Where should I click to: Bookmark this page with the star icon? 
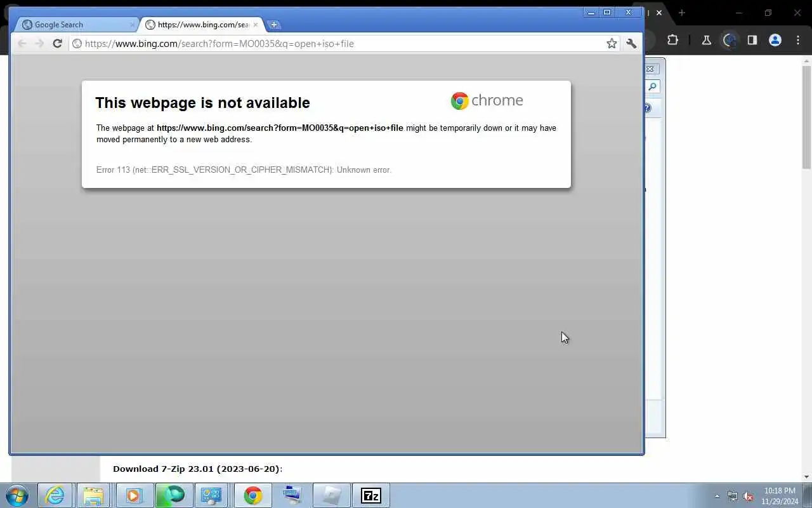point(612,43)
